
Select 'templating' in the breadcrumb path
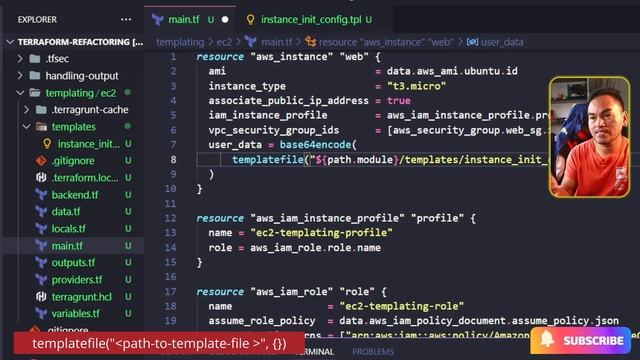coord(180,42)
